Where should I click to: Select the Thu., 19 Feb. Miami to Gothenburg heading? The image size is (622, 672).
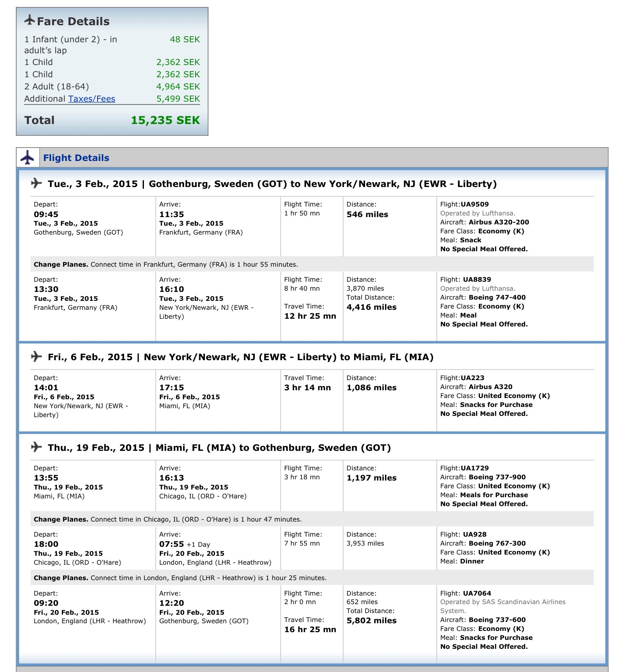pyautogui.click(x=220, y=448)
